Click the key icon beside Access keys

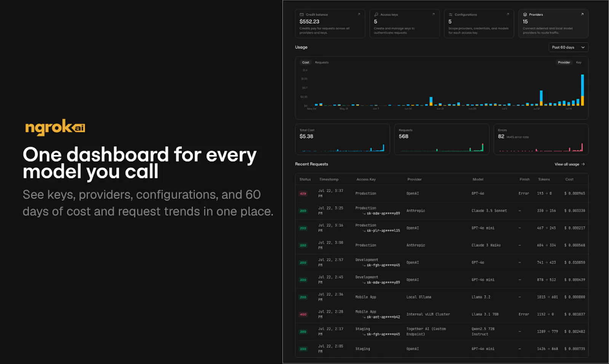(x=376, y=14)
